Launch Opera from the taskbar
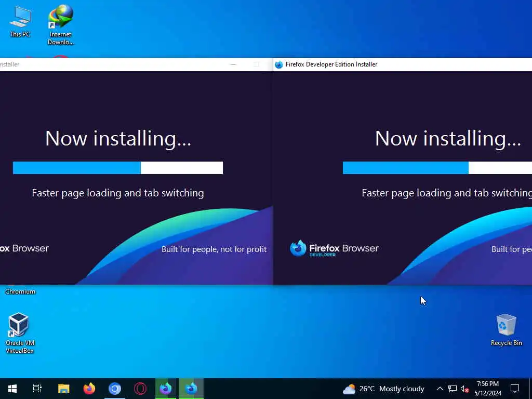Screen dimensions: 532x399 (140, 389)
